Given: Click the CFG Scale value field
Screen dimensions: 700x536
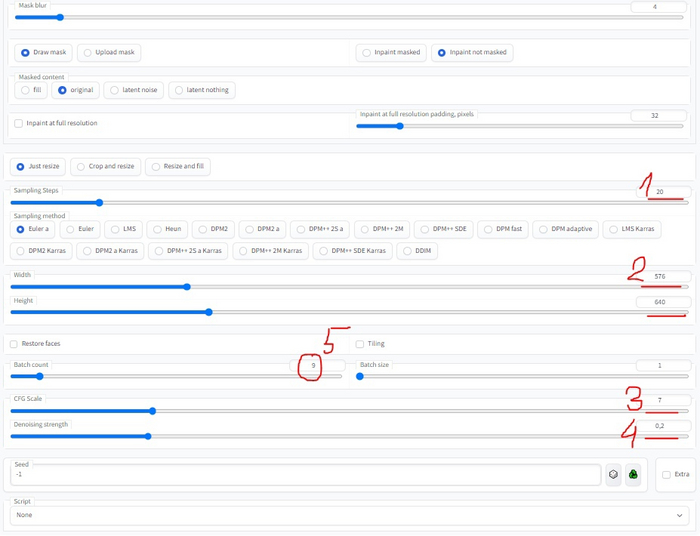Looking at the screenshot, I should click(663, 400).
